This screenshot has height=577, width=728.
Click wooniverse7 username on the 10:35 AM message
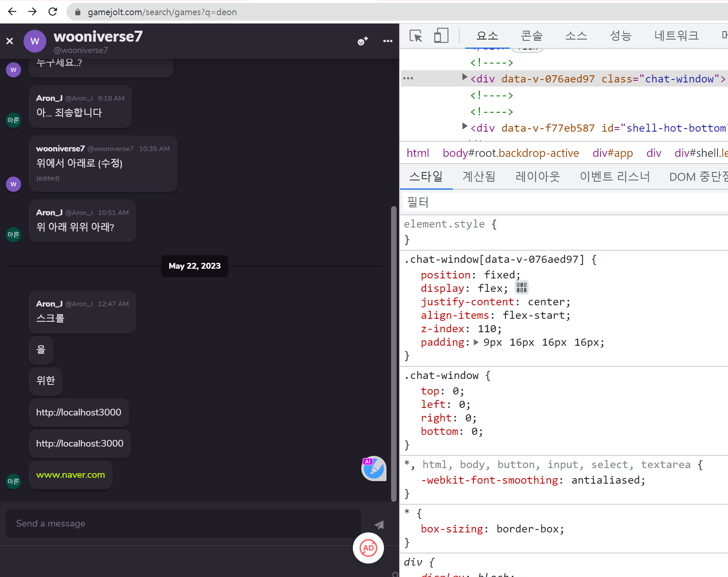coord(61,148)
